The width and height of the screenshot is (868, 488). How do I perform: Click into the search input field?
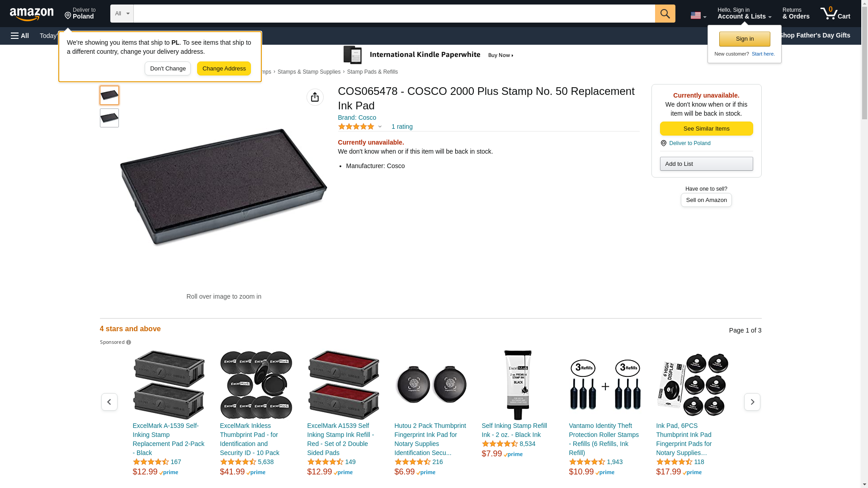coord(394,14)
